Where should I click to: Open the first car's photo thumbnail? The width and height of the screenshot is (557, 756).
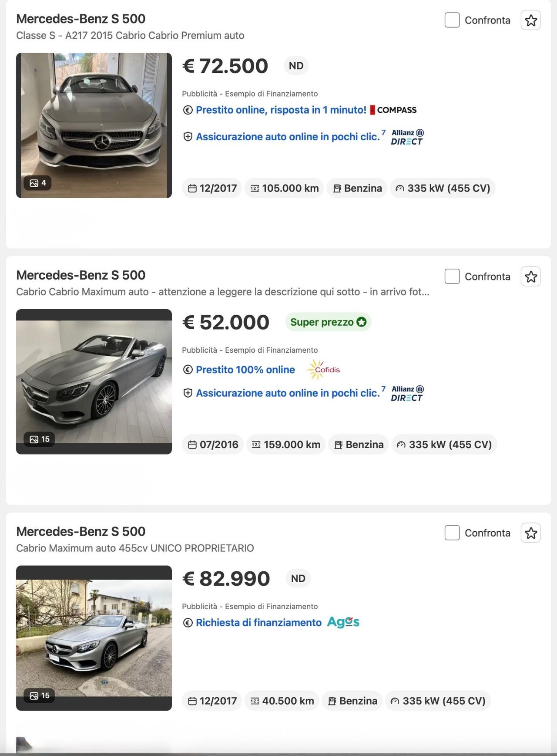pos(94,124)
